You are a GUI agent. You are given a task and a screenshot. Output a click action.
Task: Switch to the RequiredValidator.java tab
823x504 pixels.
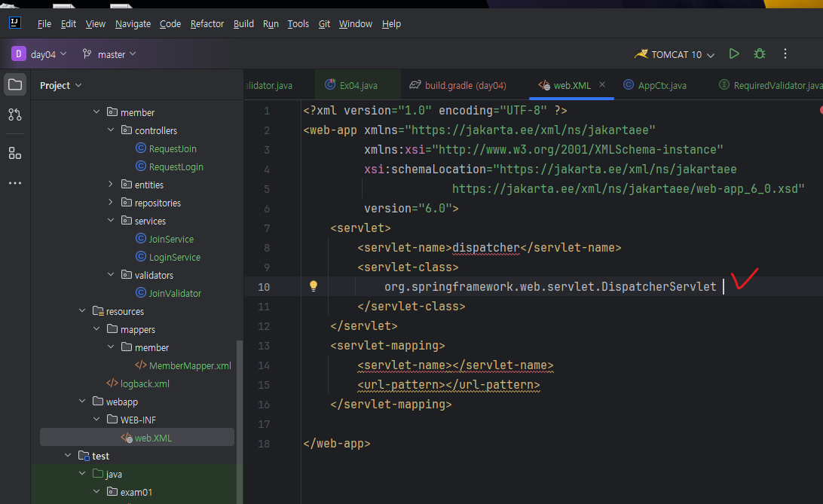click(770, 85)
